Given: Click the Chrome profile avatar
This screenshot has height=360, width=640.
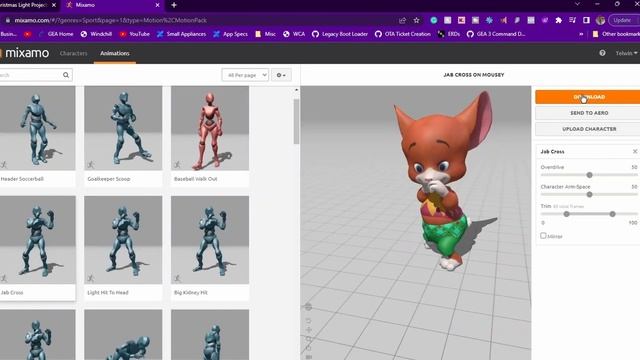Looking at the screenshot, I should [x=600, y=20].
